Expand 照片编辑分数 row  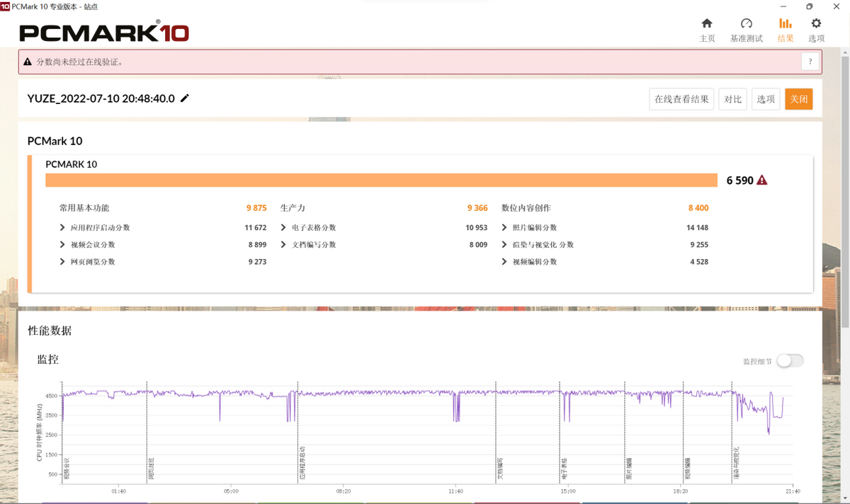tap(504, 228)
